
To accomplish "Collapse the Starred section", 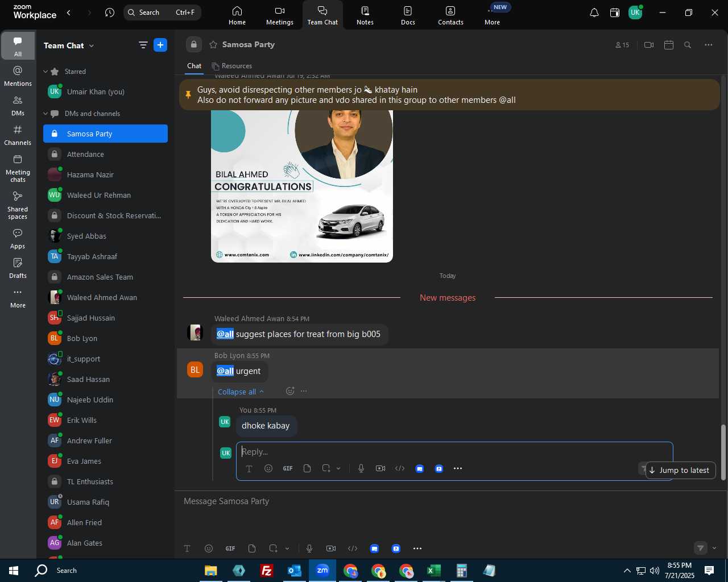I will [x=45, y=72].
